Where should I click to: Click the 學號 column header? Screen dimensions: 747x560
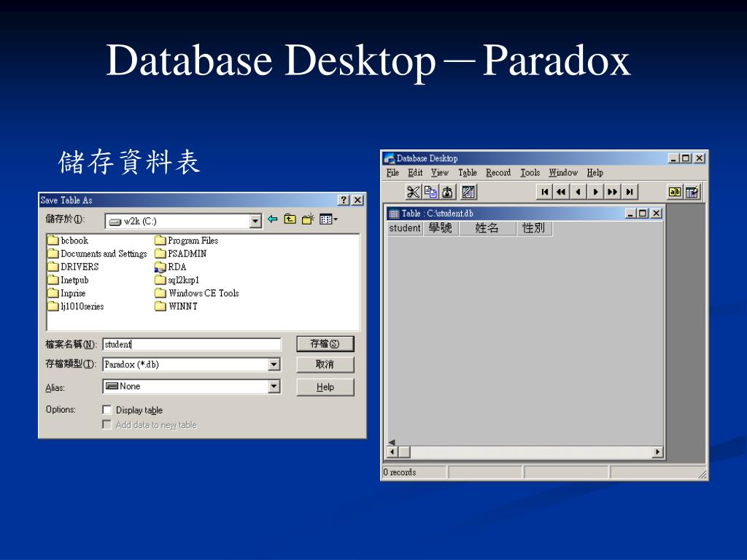(440, 228)
